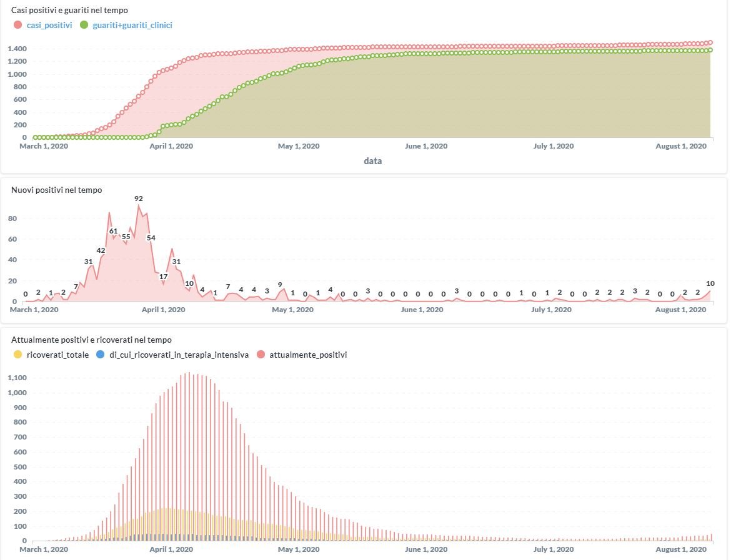Click the pink casi_positivi legend dot
This screenshot has height=560, width=731.
[x=17, y=25]
